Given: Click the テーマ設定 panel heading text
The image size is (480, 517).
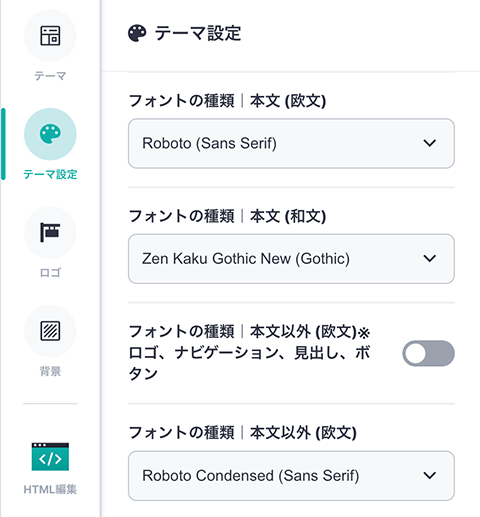Looking at the screenshot, I should [x=198, y=33].
